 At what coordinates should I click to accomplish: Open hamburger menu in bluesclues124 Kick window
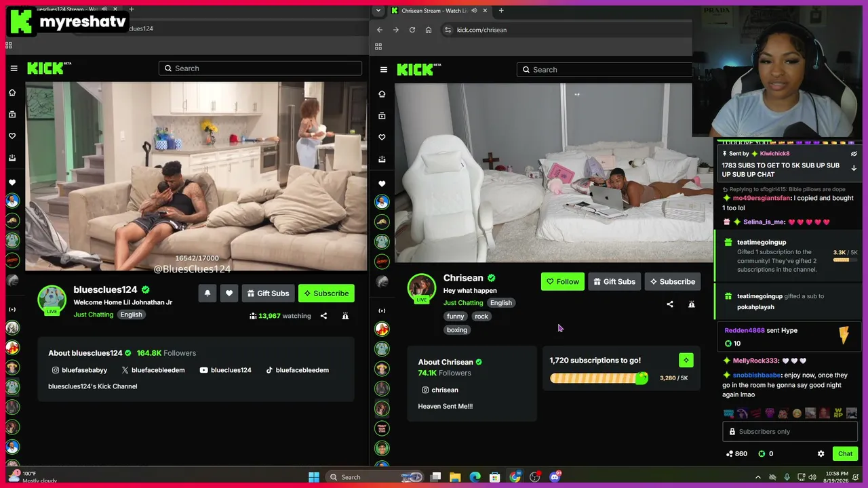click(14, 68)
